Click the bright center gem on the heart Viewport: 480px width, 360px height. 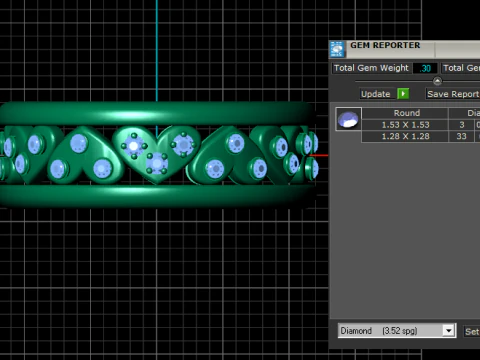pyautogui.click(x=134, y=146)
